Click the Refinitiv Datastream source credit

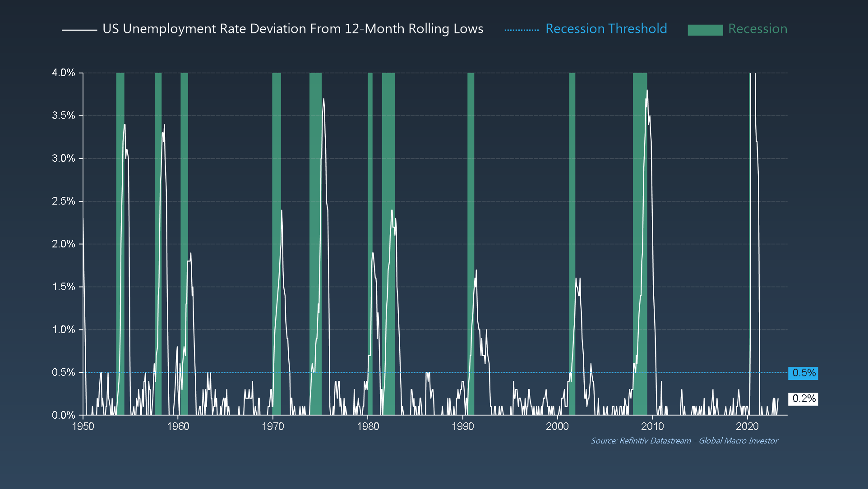[x=684, y=441]
